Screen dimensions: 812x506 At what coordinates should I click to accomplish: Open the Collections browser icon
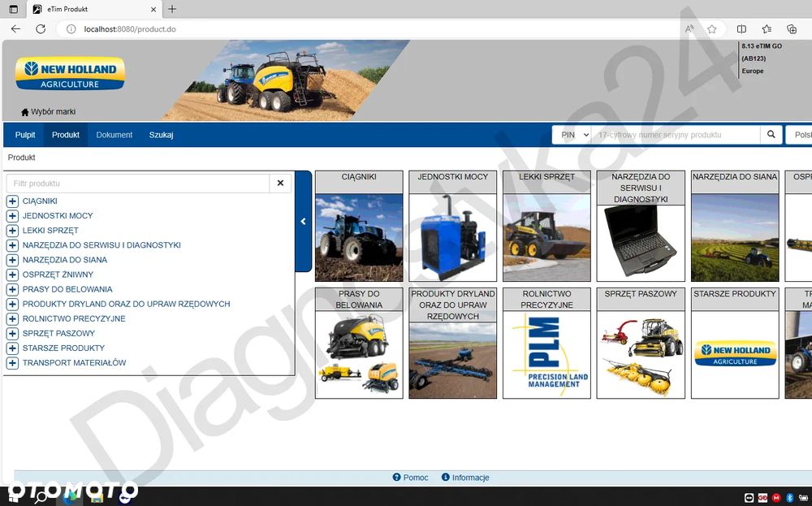tap(792, 29)
